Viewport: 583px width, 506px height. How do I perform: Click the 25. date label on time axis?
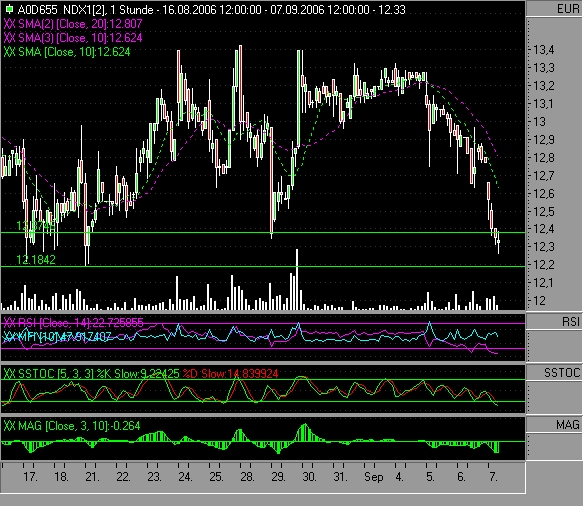[x=216, y=477]
